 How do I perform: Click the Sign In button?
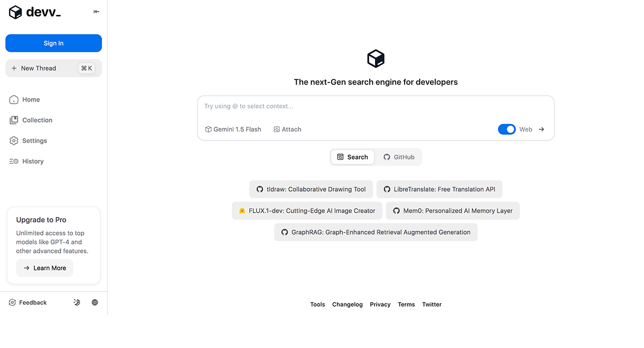(54, 43)
